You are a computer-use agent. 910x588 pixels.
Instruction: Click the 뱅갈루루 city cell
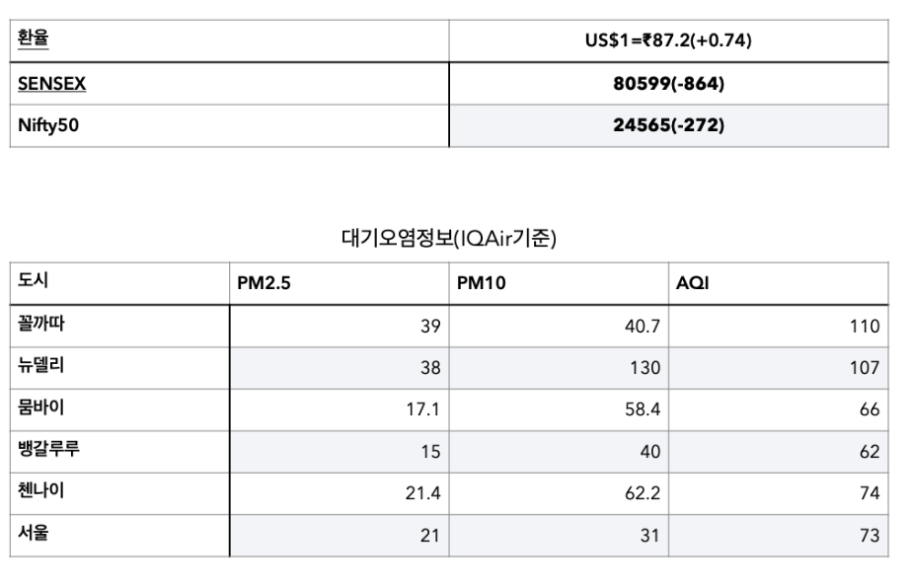[x=49, y=451]
